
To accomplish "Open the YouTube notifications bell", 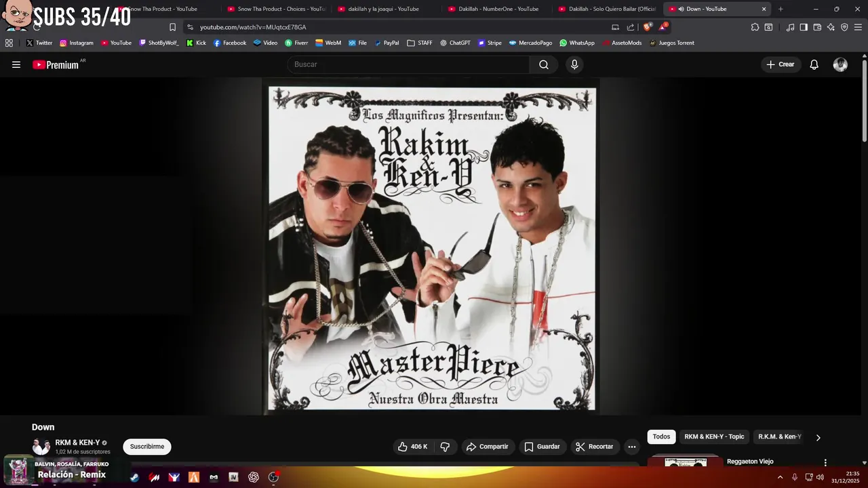I will (x=814, y=64).
